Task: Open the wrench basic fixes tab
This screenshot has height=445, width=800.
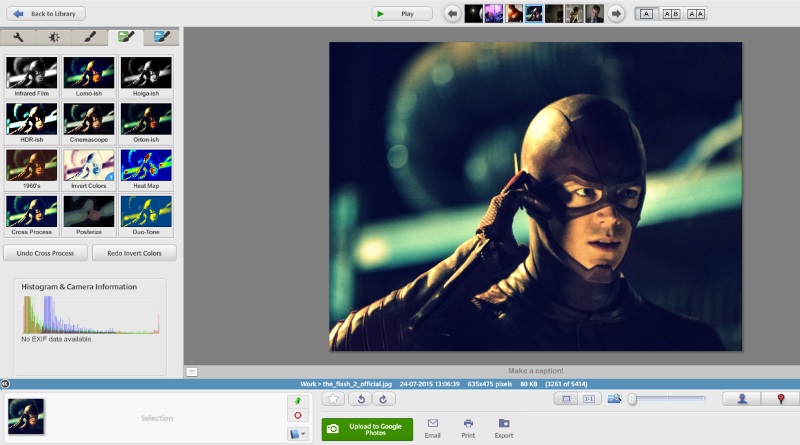Action: (18, 37)
